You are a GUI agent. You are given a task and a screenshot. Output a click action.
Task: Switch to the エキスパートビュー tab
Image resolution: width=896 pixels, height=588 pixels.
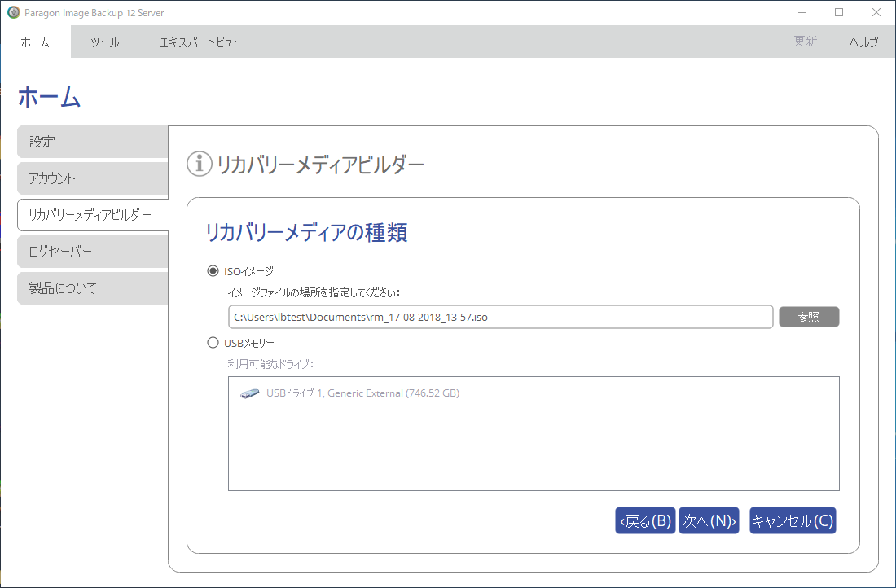[x=201, y=42]
